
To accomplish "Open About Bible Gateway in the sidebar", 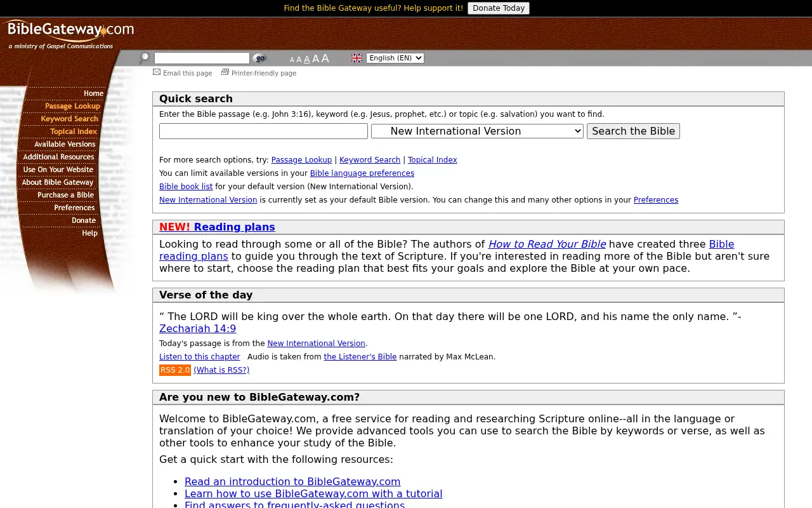I will [58, 182].
